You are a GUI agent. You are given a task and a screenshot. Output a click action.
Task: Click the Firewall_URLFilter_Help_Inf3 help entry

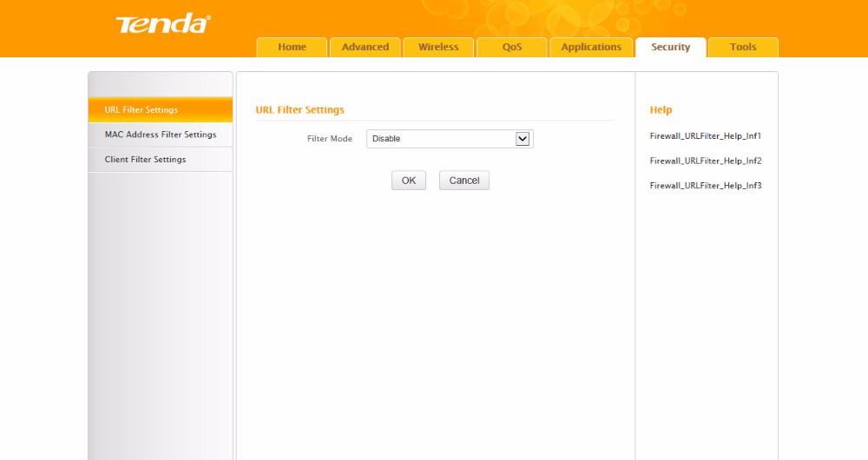click(x=705, y=186)
